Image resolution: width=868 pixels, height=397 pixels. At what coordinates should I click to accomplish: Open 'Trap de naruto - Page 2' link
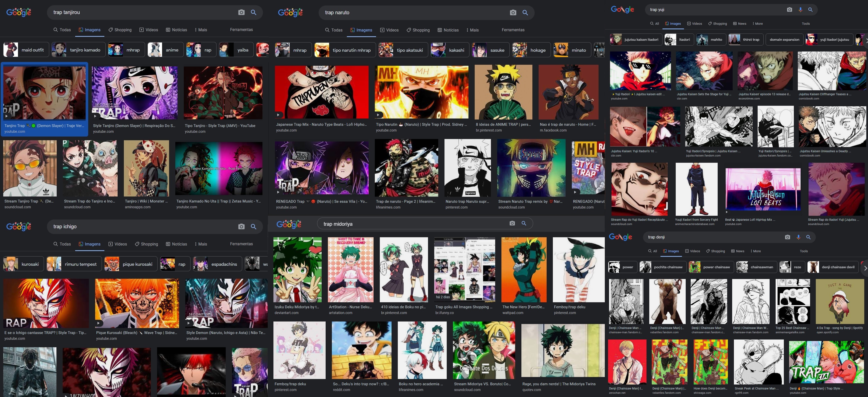coord(406,201)
